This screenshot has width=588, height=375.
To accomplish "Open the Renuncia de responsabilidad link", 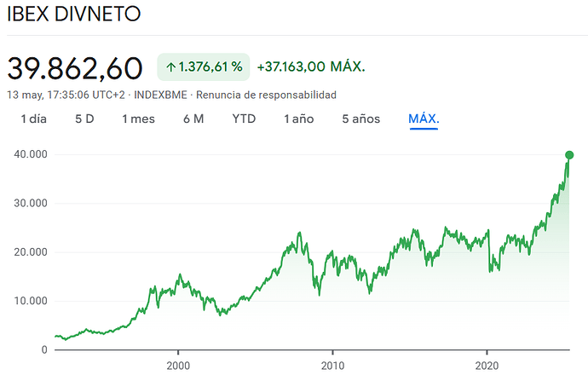I will 266,95.
